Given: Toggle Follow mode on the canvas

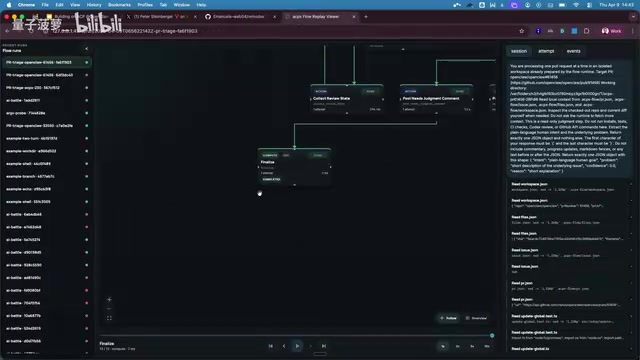Looking at the screenshot, I should tap(448, 318).
